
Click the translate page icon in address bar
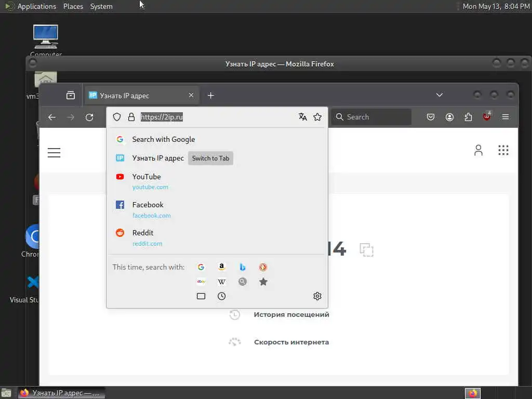(x=303, y=117)
